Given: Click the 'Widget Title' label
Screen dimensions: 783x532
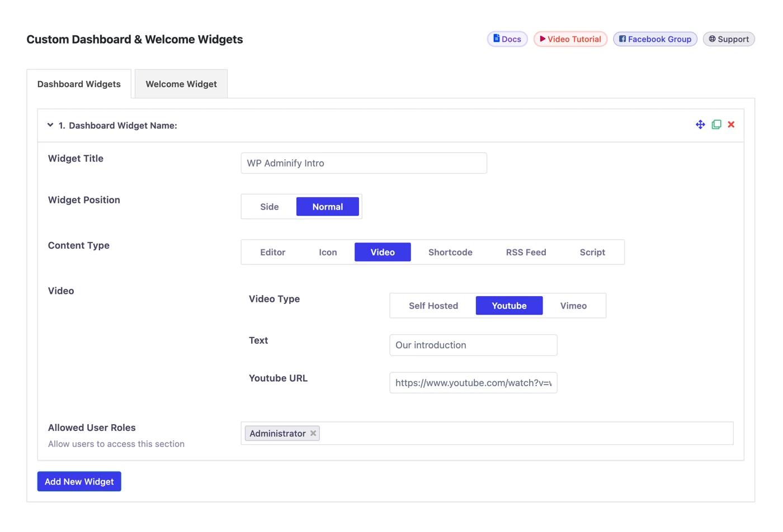Looking at the screenshot, I should (x=76, y=159).
